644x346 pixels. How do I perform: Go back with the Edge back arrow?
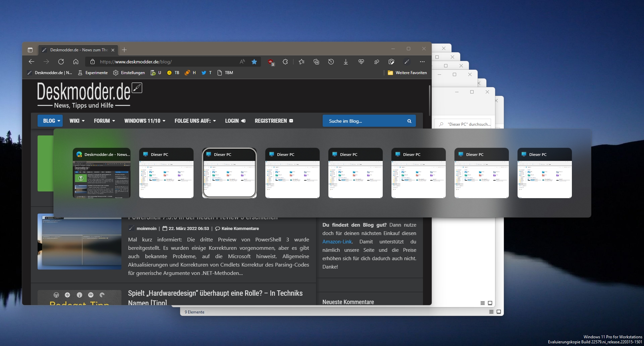click(32, 62)
